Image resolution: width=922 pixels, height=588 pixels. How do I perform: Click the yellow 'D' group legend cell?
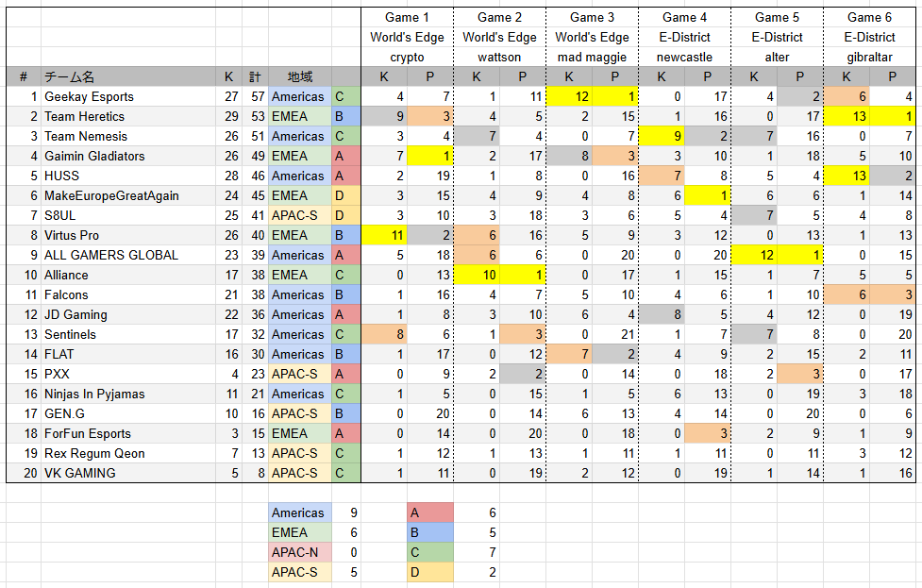[429, 572]
